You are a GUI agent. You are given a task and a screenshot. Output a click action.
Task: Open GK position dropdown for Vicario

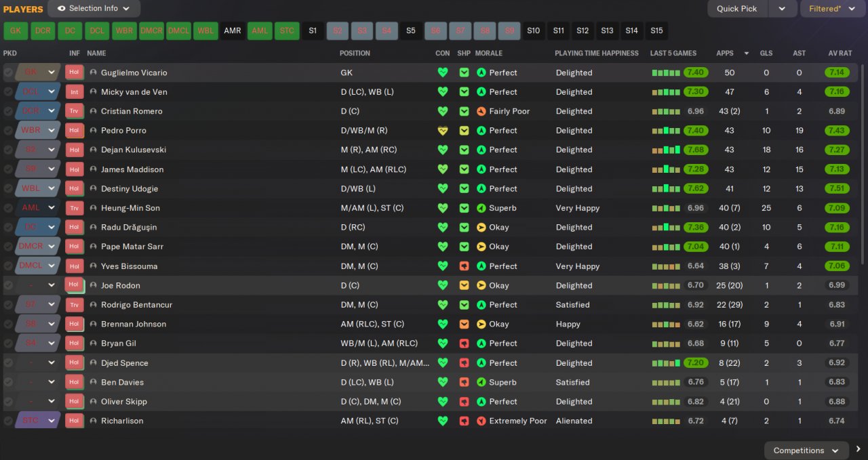click(x=52, y=72)
